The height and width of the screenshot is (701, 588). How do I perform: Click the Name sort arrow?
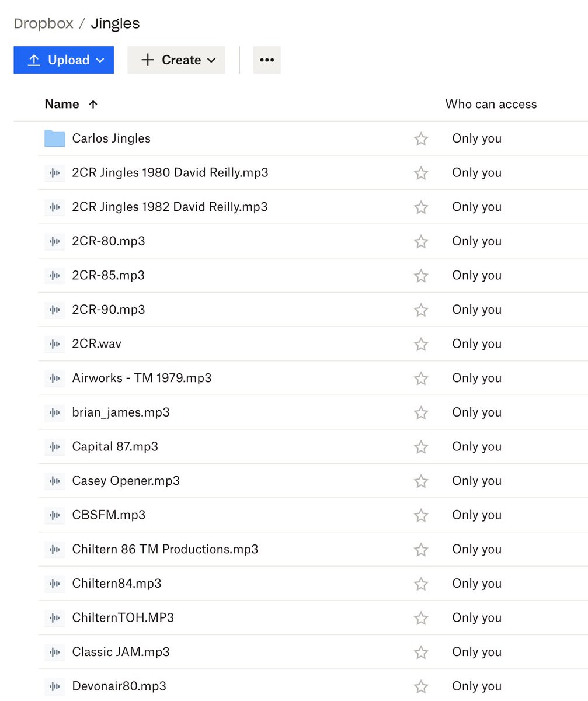point(93,105)
